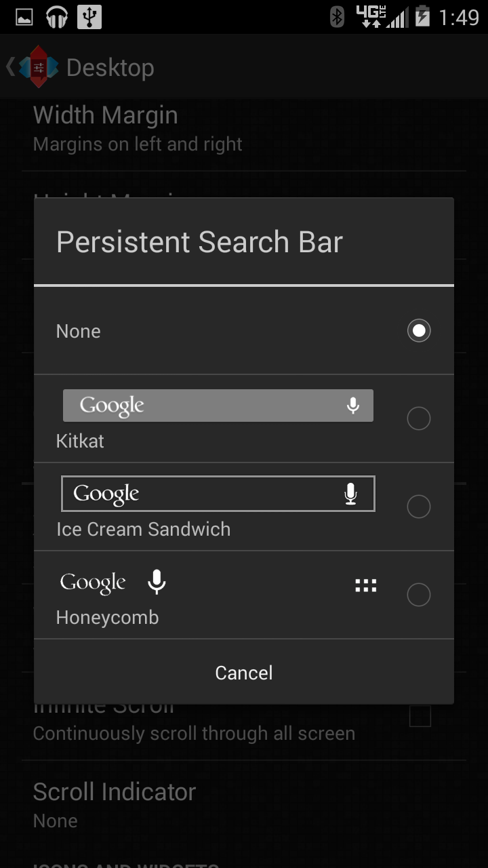
Task: Click the apps grid icon in Honeycomb preview
Action: click(366, 585)
